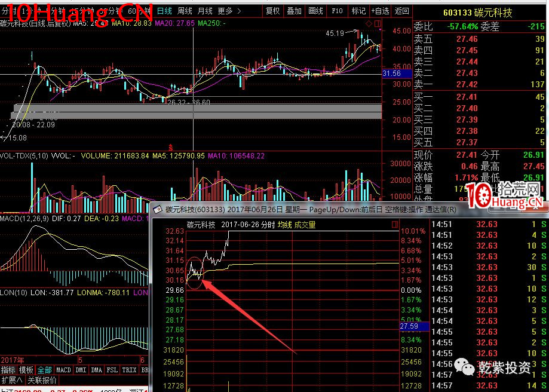Click the red S marker below the K-line chart
This screenshot has width=549, height=392.
click(170, 147)
